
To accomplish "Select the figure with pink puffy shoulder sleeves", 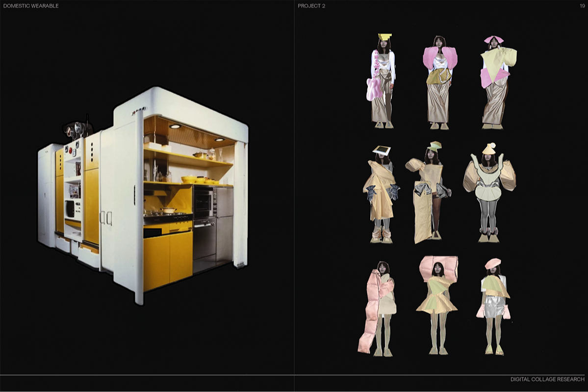I will (x=439, y=82).
